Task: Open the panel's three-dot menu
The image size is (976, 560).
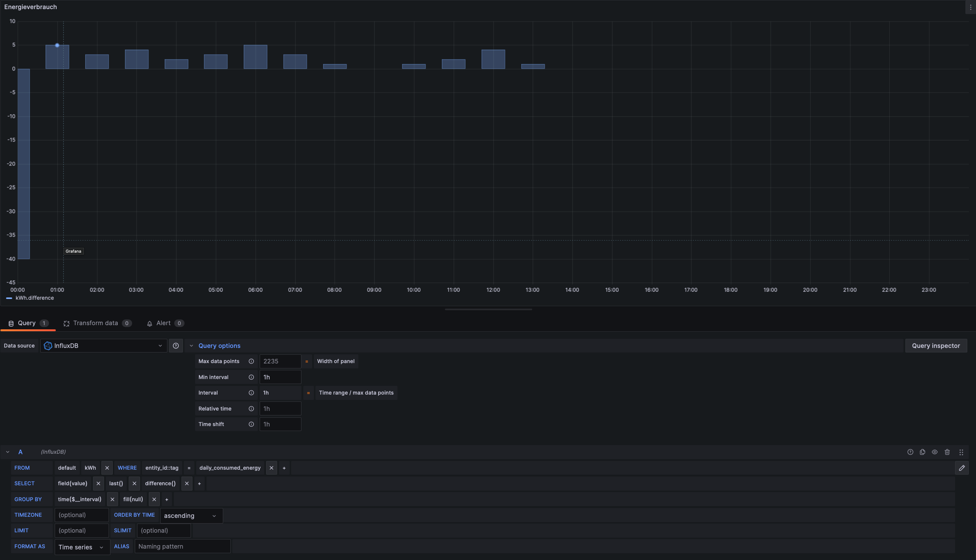Action: pyautogui.click(x=970, y=7)
